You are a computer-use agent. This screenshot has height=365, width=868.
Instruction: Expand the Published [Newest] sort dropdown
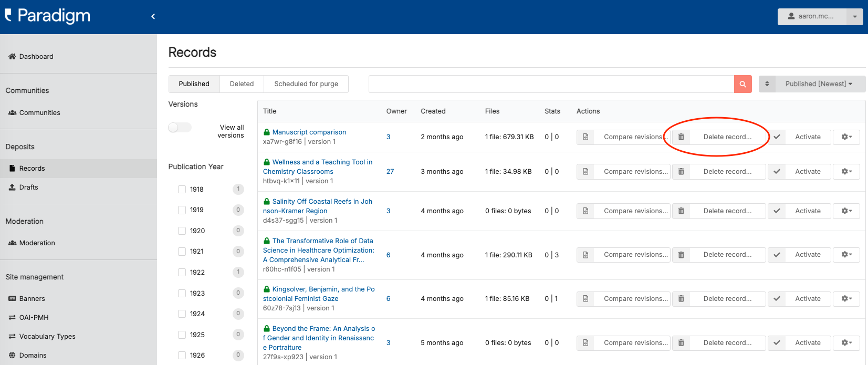pyautogui.click(x=818, y=84)
